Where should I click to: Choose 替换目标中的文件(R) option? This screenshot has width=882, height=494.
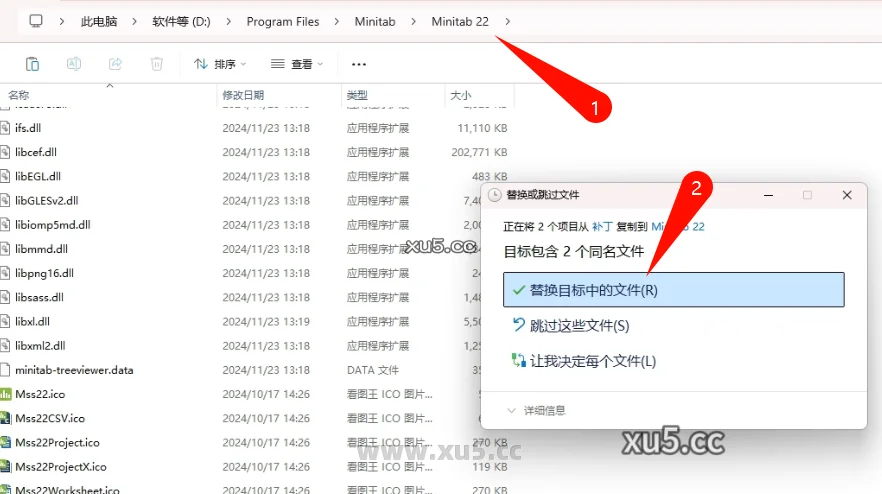673,290
